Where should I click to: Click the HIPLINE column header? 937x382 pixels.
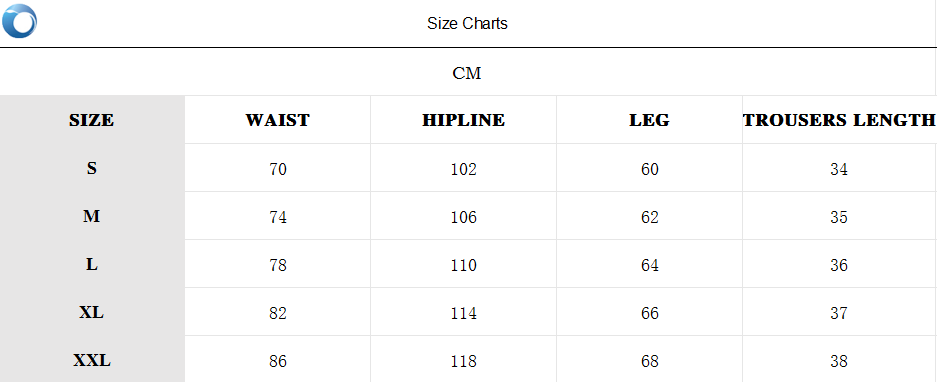[x=464, y=120]
